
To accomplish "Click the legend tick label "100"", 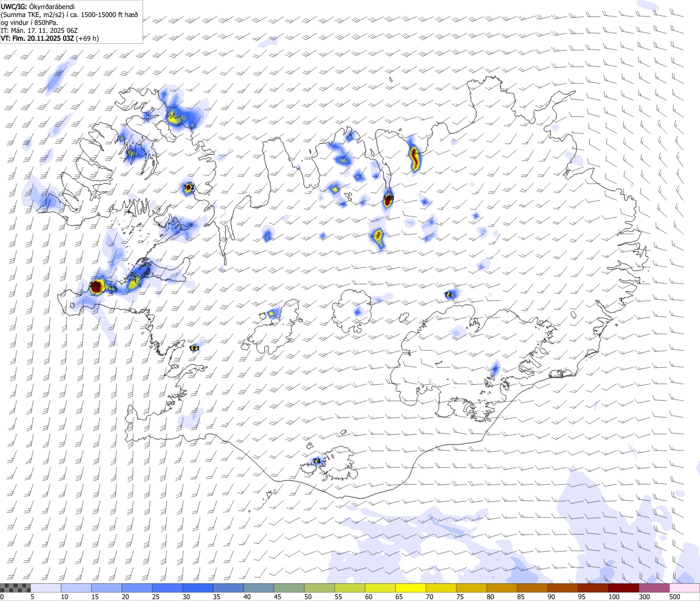I will coord(614,597).
